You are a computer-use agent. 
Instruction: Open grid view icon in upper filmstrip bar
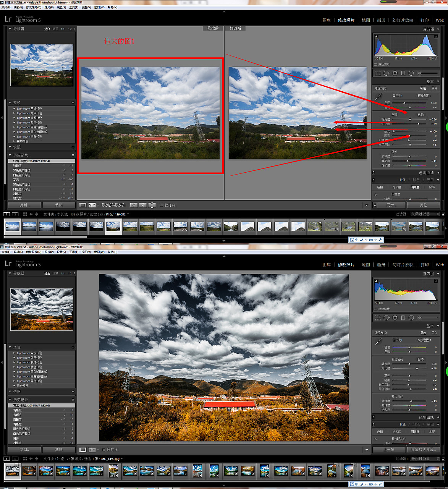click(x=25, y=214)
